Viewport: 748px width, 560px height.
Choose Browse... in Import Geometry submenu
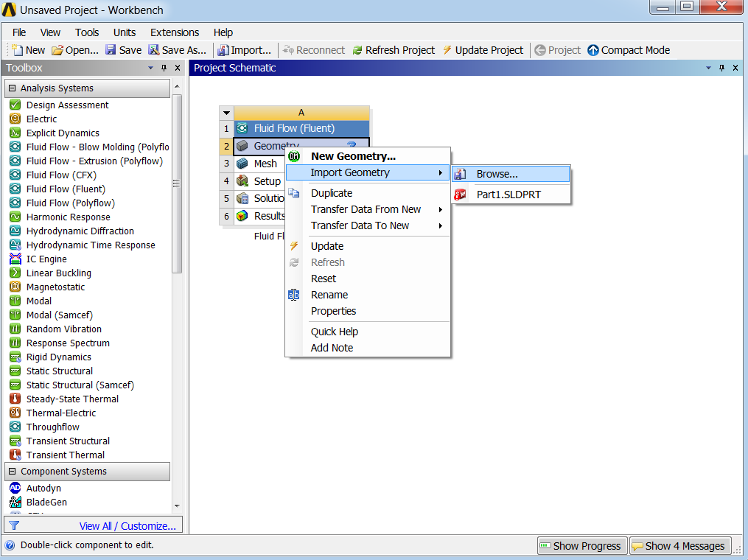(511, 174)
